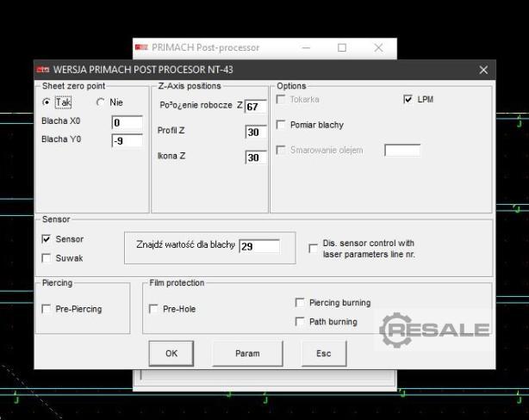Edit the Położenie robocze Z value
The height and width of the screenshot is (420, 529).
point(256,107)
